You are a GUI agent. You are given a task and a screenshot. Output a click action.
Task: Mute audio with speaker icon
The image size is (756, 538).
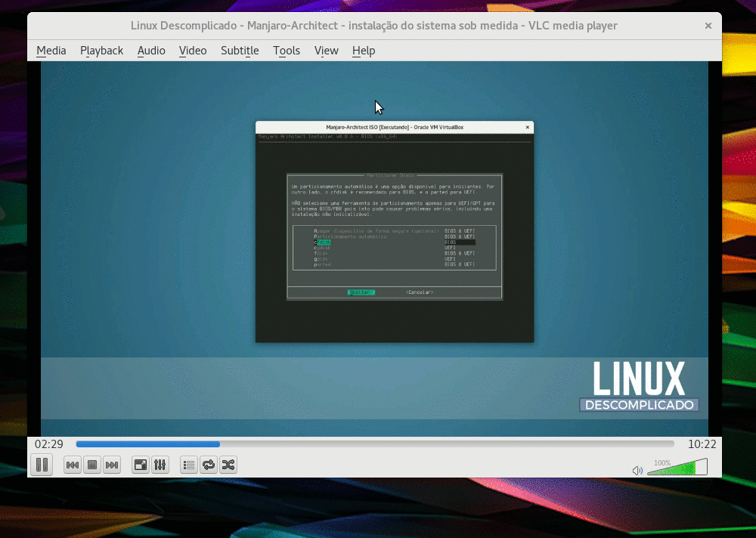coord(637,470)
